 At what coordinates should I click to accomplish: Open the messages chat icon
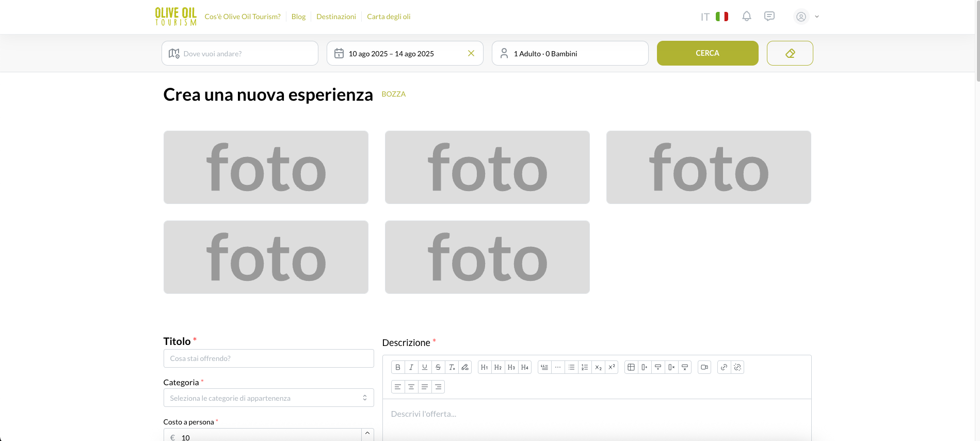click(769, 17)
